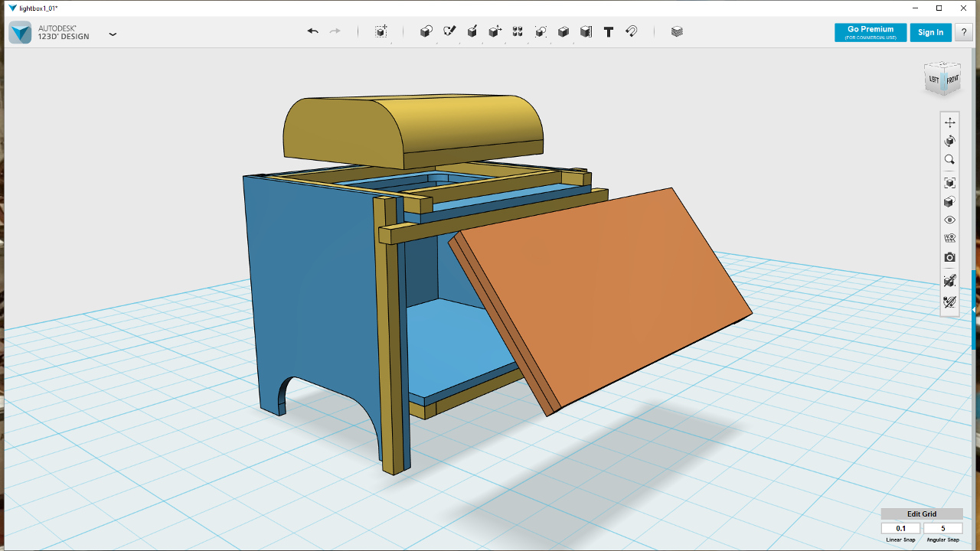
Task: Open the Construct tool menu
Action: tap(472, 31)
